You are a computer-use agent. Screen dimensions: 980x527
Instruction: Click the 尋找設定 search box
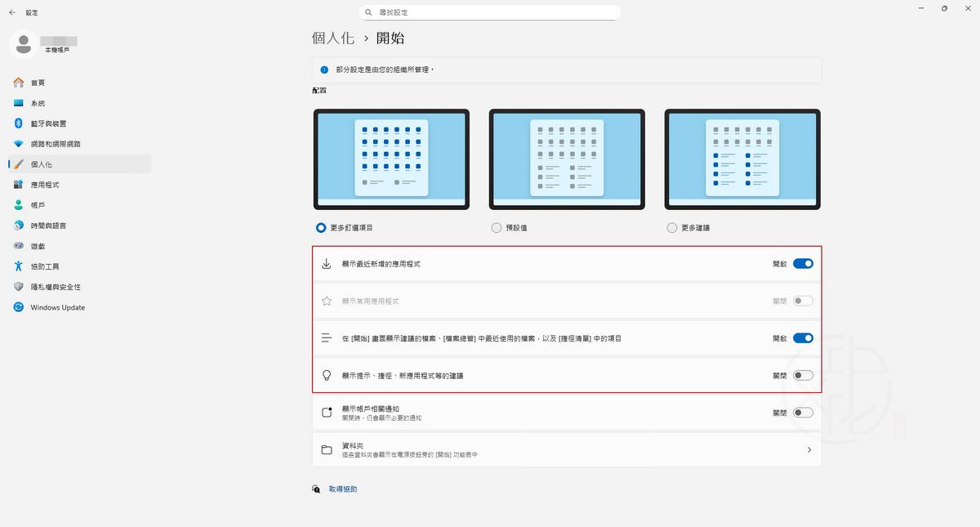pos(490,12)
